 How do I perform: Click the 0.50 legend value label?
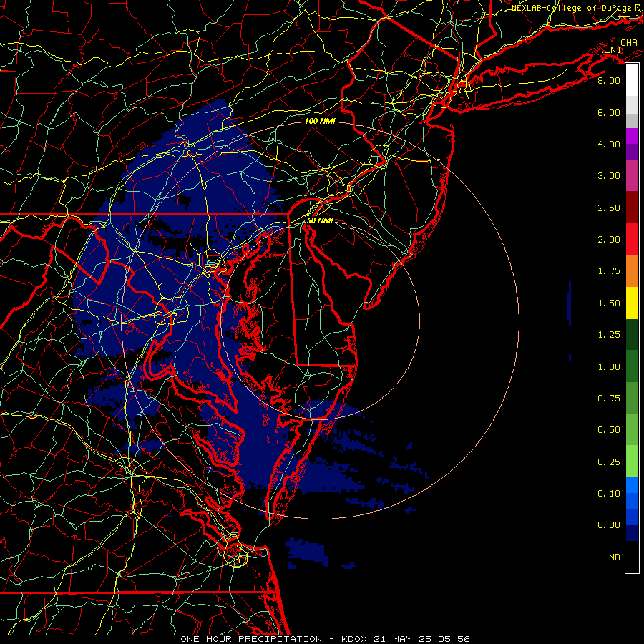609,430
